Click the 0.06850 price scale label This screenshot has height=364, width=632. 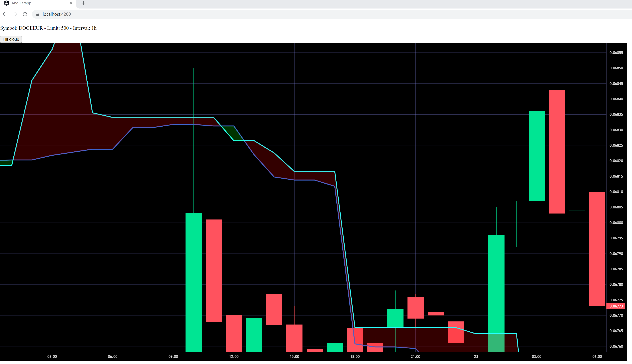click(616, 68)
